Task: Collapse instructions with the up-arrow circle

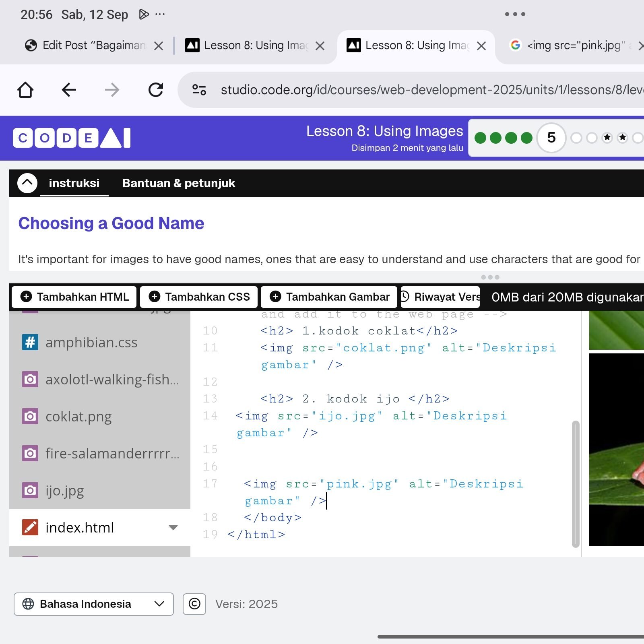Action: (27, 183)
